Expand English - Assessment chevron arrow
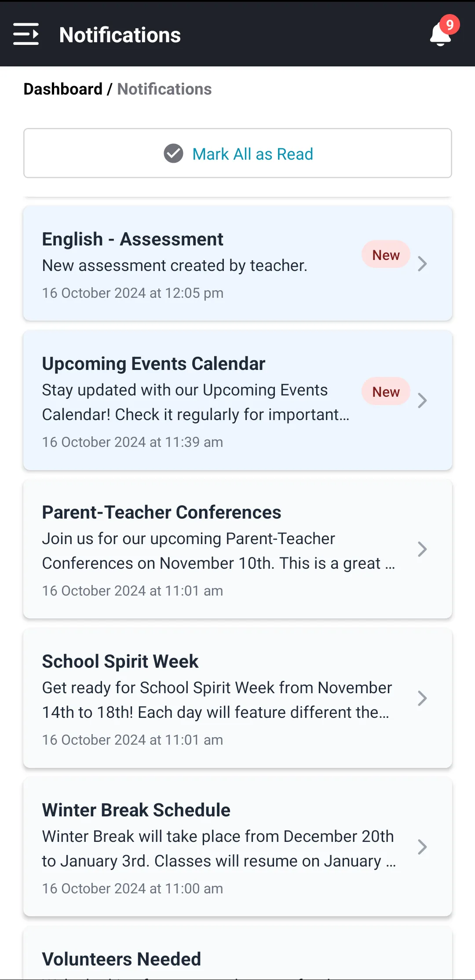Screen dimensions: 475x980 coord(422,264)
